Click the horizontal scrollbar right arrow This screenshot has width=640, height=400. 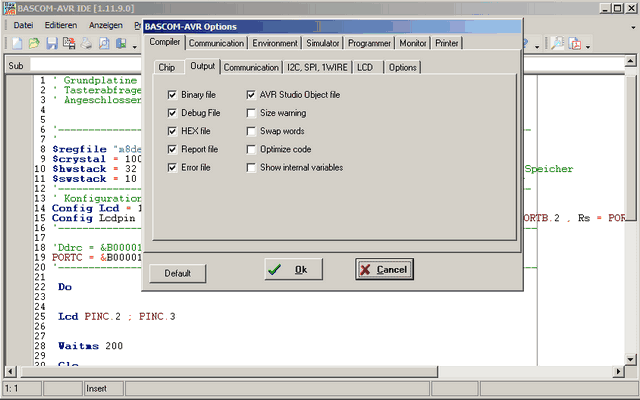[619, 371]
